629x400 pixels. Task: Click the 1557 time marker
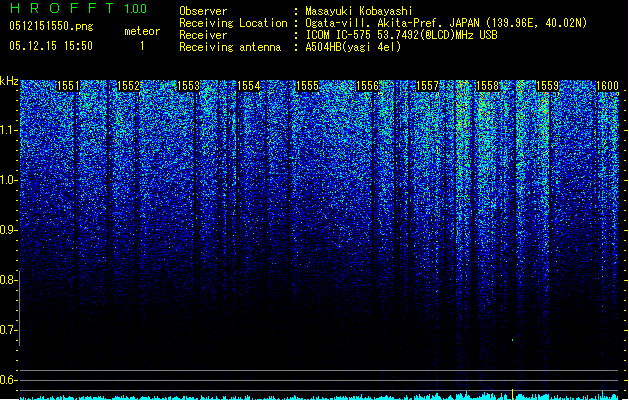click(428, 86)
